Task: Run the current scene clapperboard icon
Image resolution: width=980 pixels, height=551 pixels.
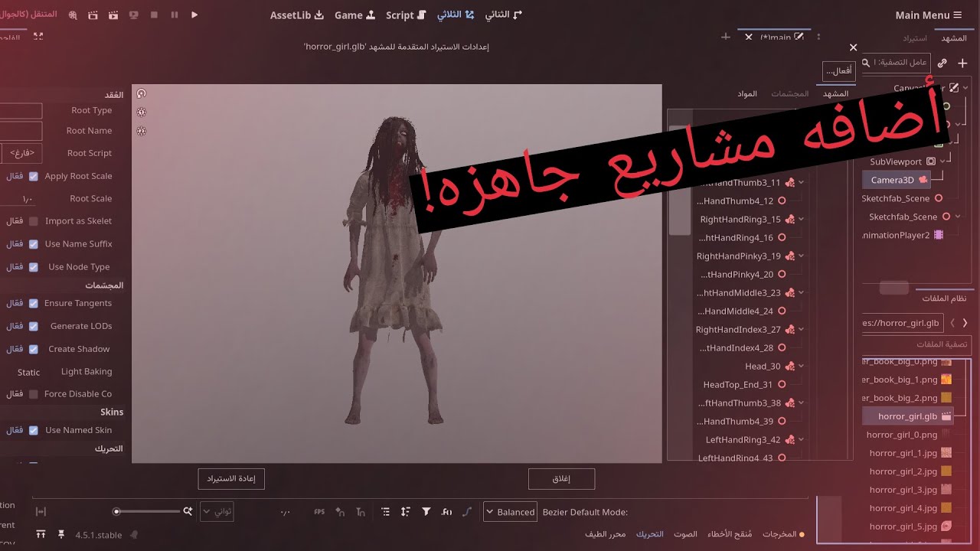Action: pyautogui.click(x=113, y=15)
